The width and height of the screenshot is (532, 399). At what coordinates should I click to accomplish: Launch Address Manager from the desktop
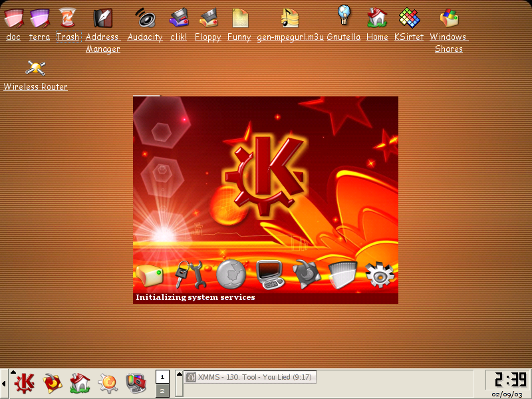click(103, 19)
